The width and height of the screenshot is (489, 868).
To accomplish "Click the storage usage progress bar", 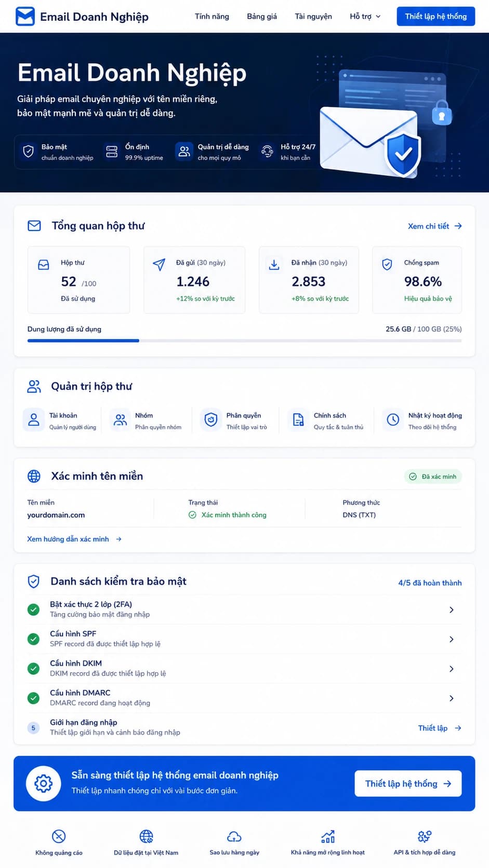I will coord(244,341).
